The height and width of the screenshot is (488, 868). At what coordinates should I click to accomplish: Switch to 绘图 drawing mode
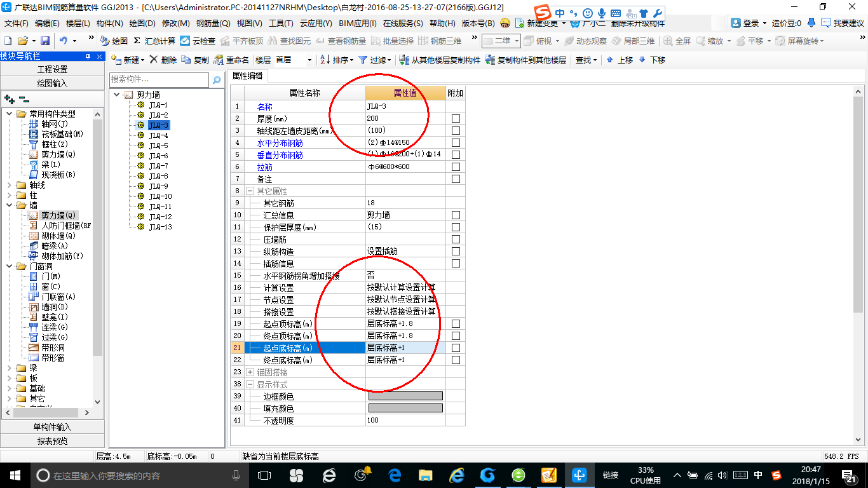pyautogui.click(x=114, y=41)
